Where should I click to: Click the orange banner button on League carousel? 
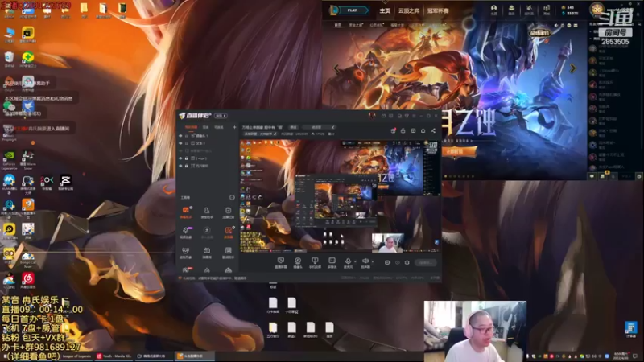tap(460, 151)
